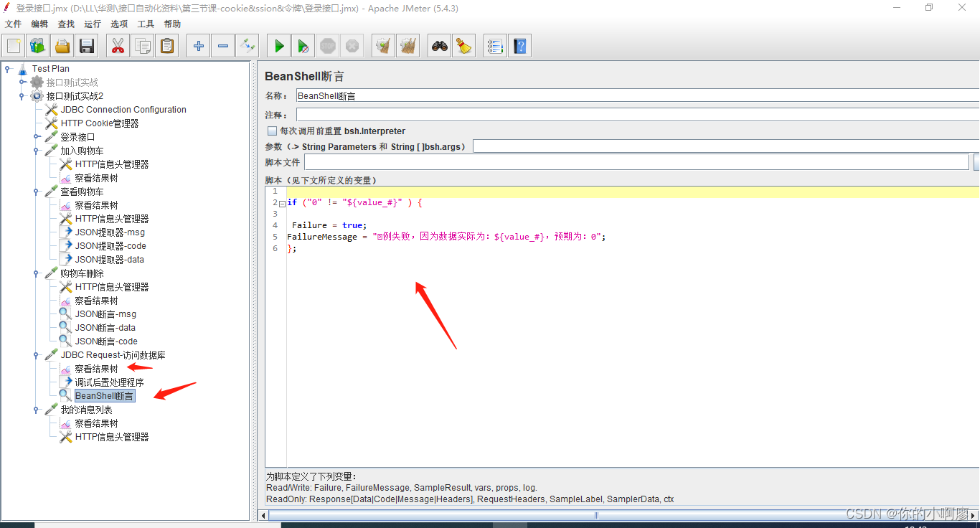This screenshot has height=528, width=980.
Task: Collapse the 我的消息列表 sampler node
Action: click(x=37, y=410)
